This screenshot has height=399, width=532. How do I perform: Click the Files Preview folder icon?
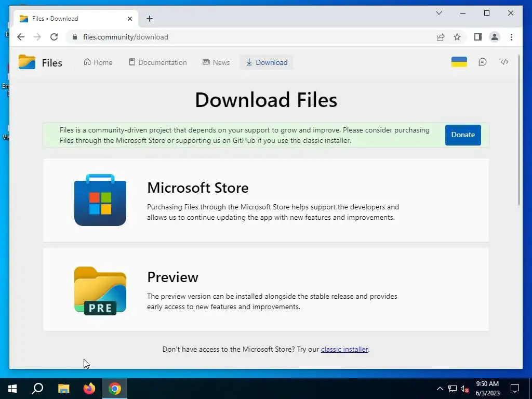(100, 291)
